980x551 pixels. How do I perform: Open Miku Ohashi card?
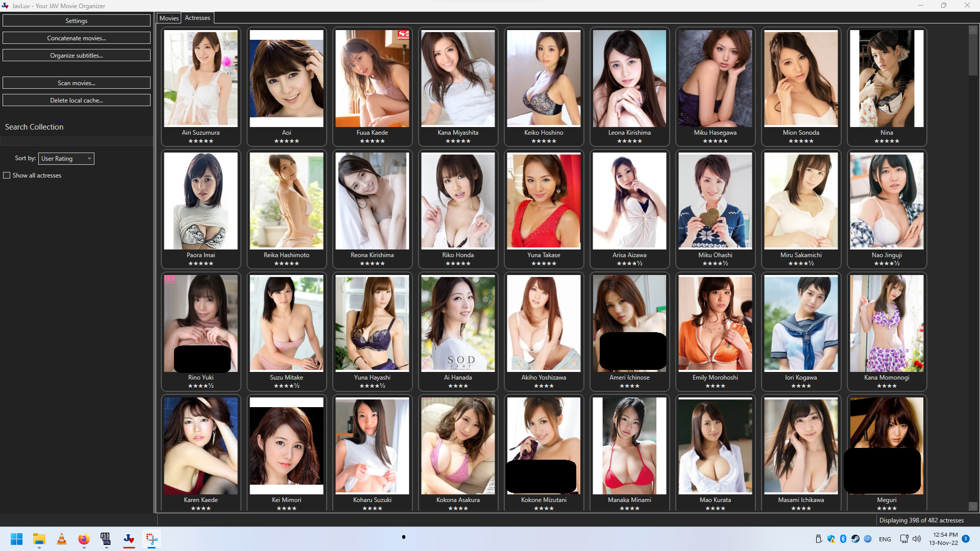pos(715,209)
